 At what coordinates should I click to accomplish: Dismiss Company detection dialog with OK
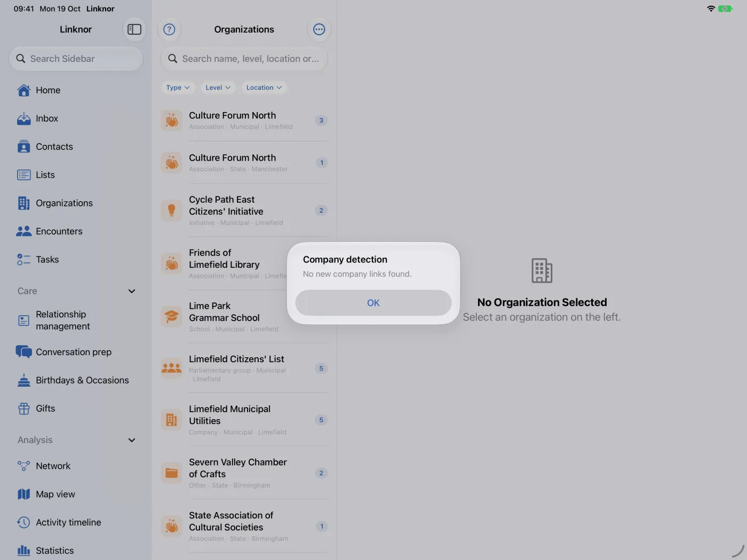373,303
